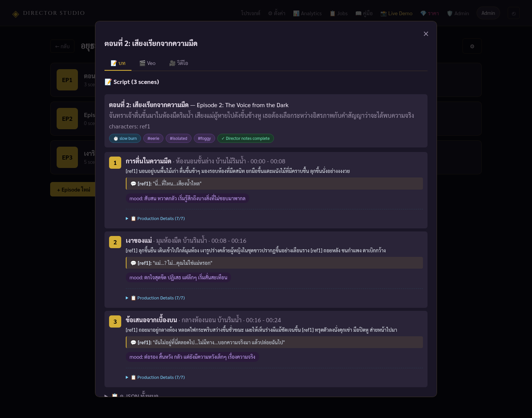The width and height of the screenshot is (532, 418).
Task: Click the project settings gear button
Action: click(472, 46)
